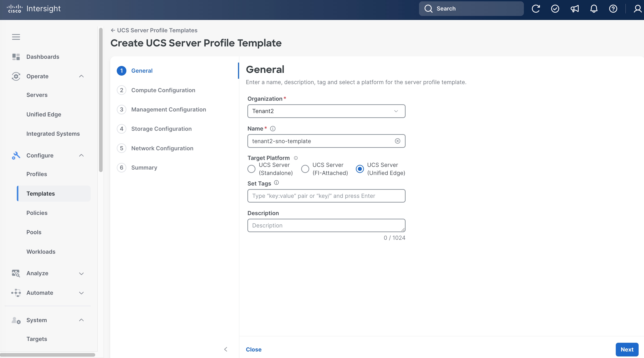644x358 pixels.
Task: Jump to Network Configuration step
Action: tap(162, 148)
